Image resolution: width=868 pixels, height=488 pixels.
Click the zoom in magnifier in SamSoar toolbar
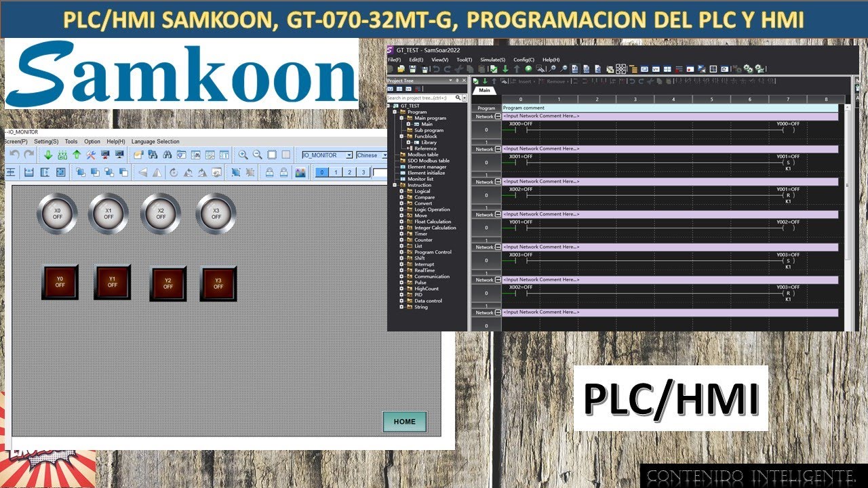coord(553,68)
